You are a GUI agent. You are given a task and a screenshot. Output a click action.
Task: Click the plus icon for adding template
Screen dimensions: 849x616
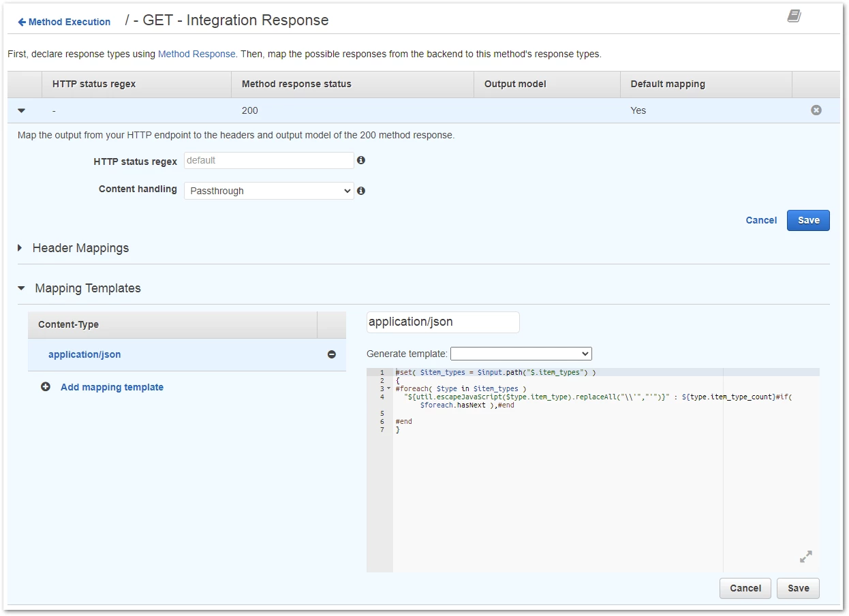click(x=46, y=387)
